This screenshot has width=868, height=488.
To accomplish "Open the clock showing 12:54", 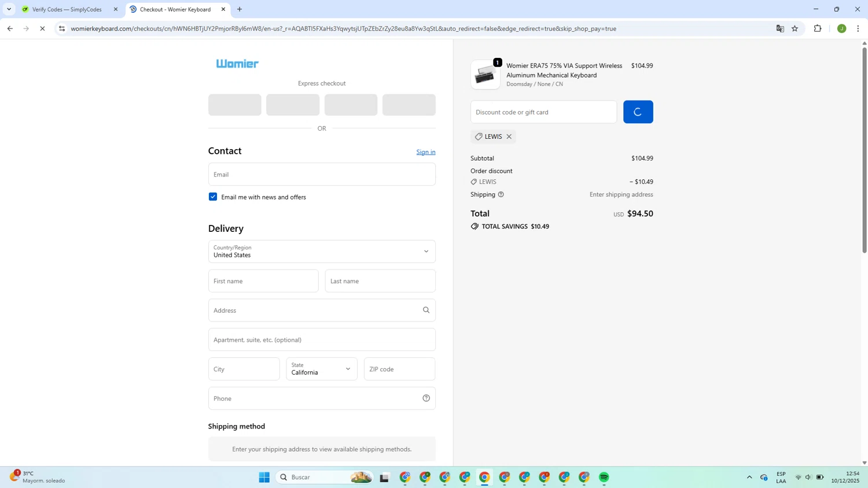I will coord(845,477).
